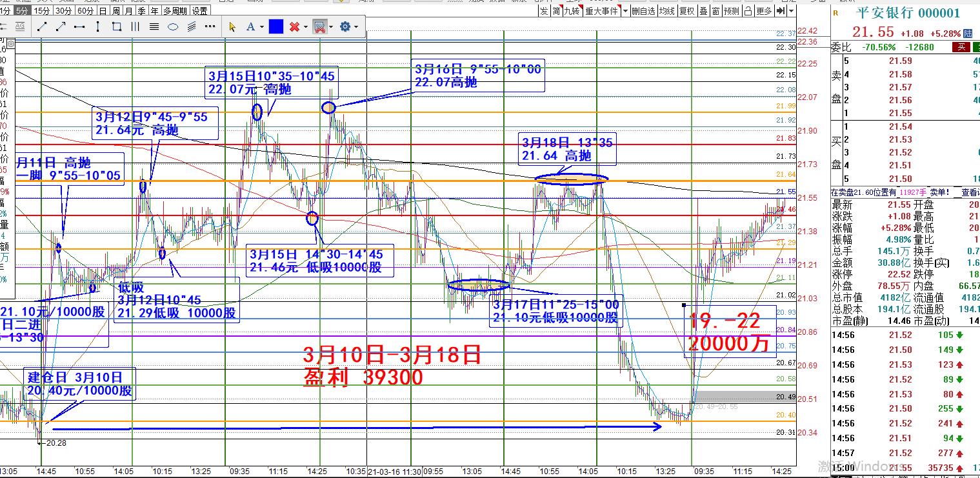Viewport: 980px width, 478px height.
Task: Click the red X delete drawing icon
Action: pyautogui.click(x=294, y=26)
